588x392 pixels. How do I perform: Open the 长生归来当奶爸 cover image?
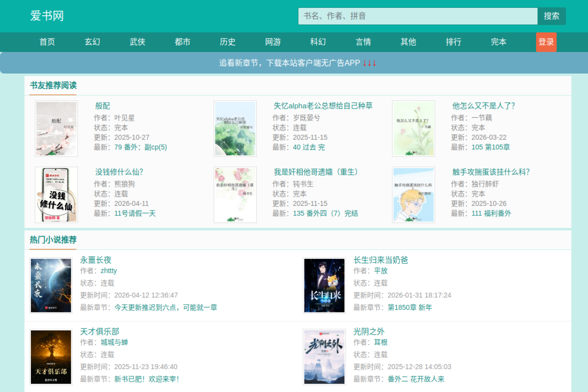(324, 285)
